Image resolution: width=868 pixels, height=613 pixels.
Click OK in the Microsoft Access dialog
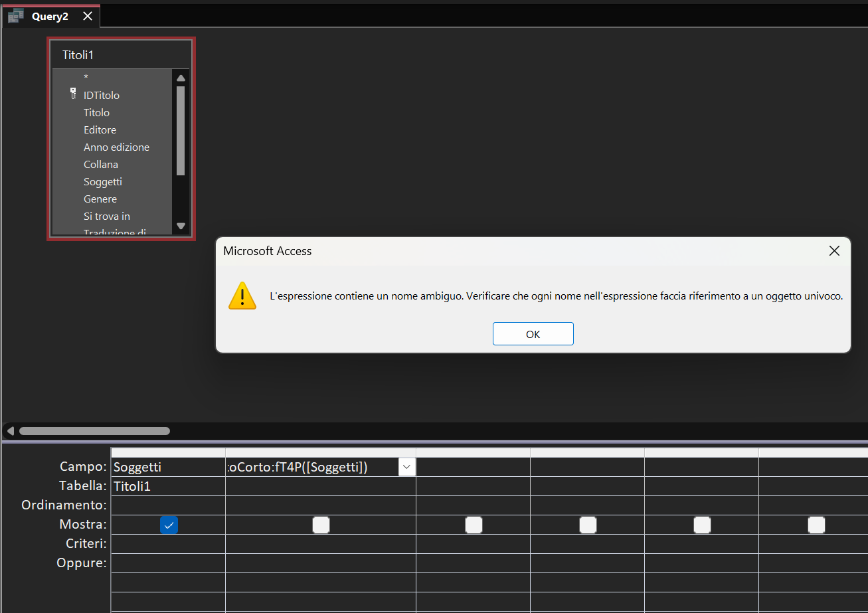[x=533, y=334]
